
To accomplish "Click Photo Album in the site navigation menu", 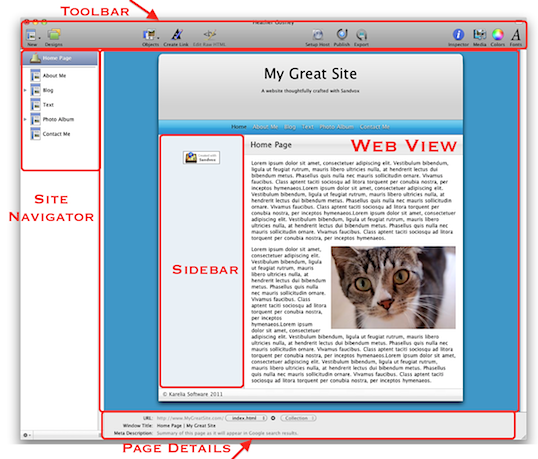I will click(337, 127).
